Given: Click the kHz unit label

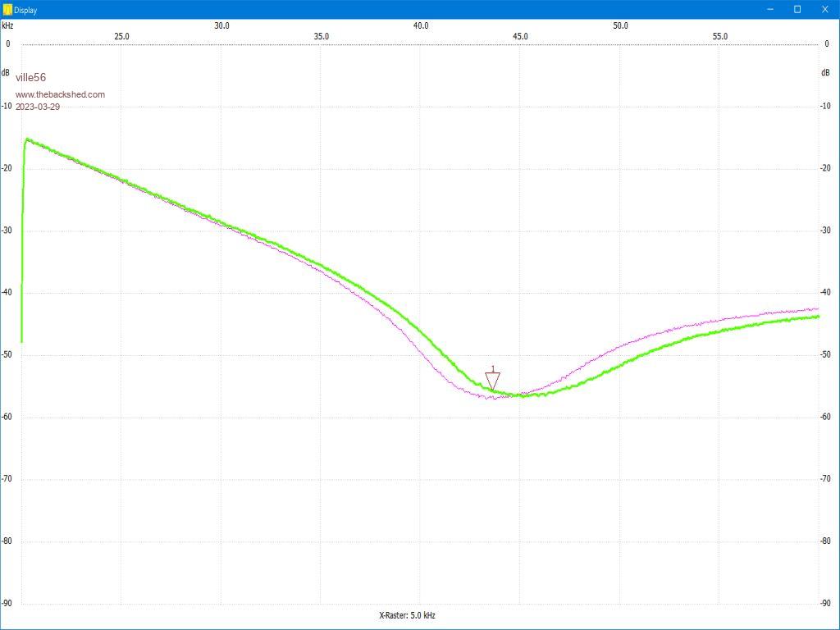Looking at the screenshot, I should click(x=7, y=25).
